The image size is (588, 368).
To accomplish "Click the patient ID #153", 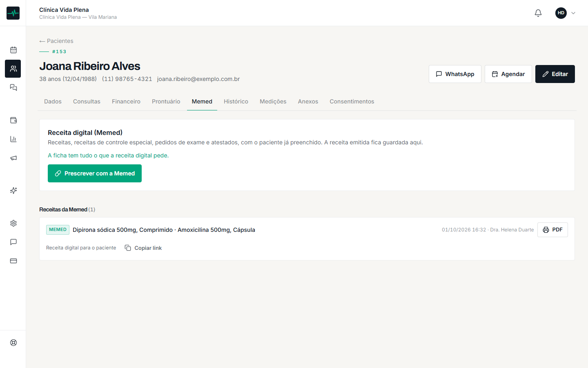I will 59,52.
